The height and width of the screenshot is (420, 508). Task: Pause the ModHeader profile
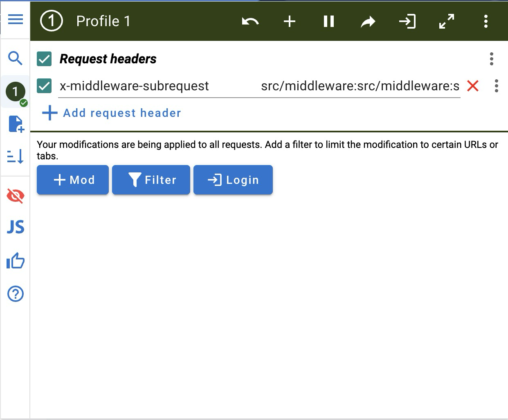[329, 21]
